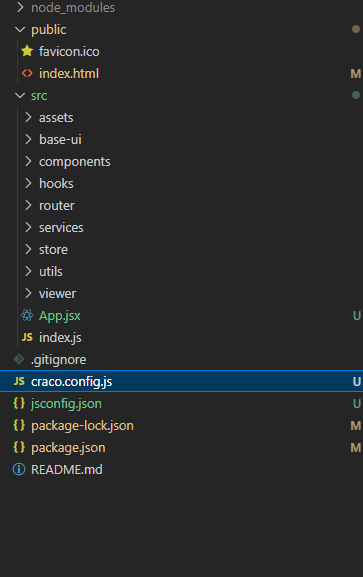The image size is (363, 577).
Task: Open the .gitignore file
Action: 59,360
